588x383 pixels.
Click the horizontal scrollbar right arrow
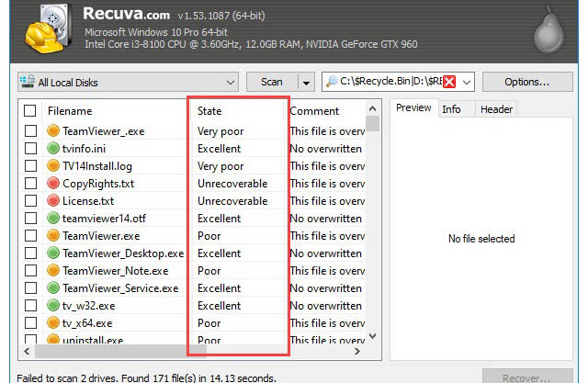[x=357, y=351]
